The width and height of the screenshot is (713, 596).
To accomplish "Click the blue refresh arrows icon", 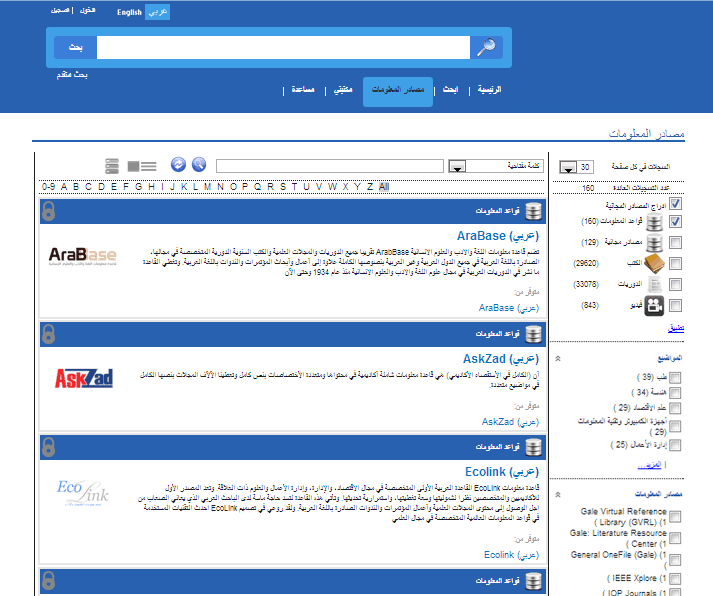I will (x=178, y=164).
